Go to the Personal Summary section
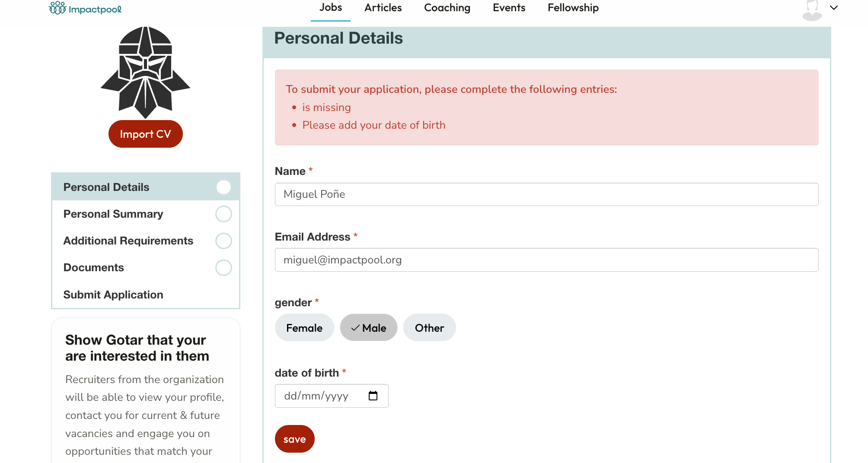868x463 pixels. point(113,214)
